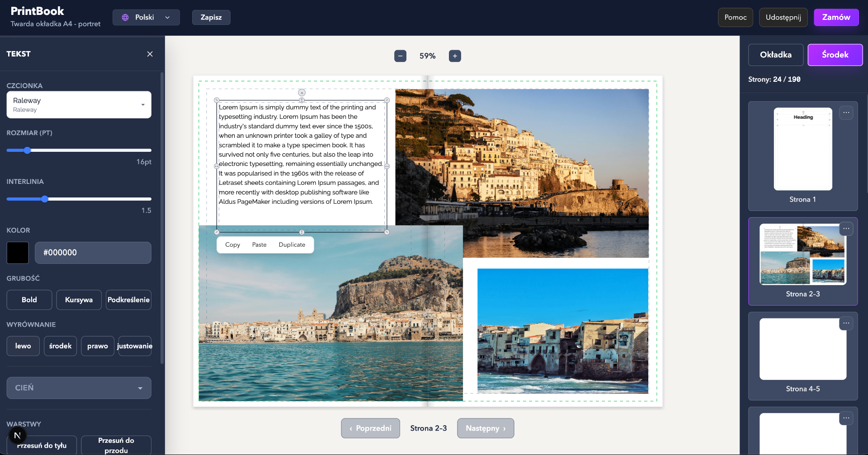Image resolution: width=868 pixels, height=455 pixels.
Task: Select the rocky headland seaside photo
Action: [330, 313]
